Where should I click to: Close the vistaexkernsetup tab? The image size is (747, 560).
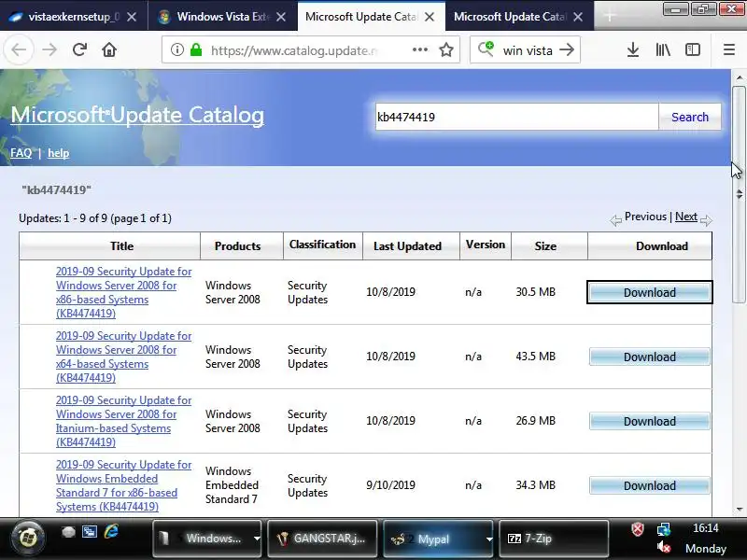(132, 17)
